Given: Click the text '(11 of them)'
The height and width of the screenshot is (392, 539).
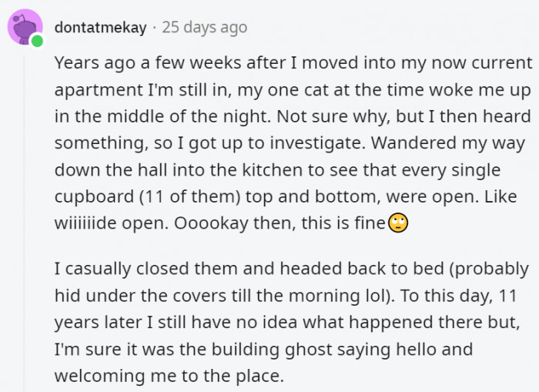Looking at the screenshot, I should (189, 196).
